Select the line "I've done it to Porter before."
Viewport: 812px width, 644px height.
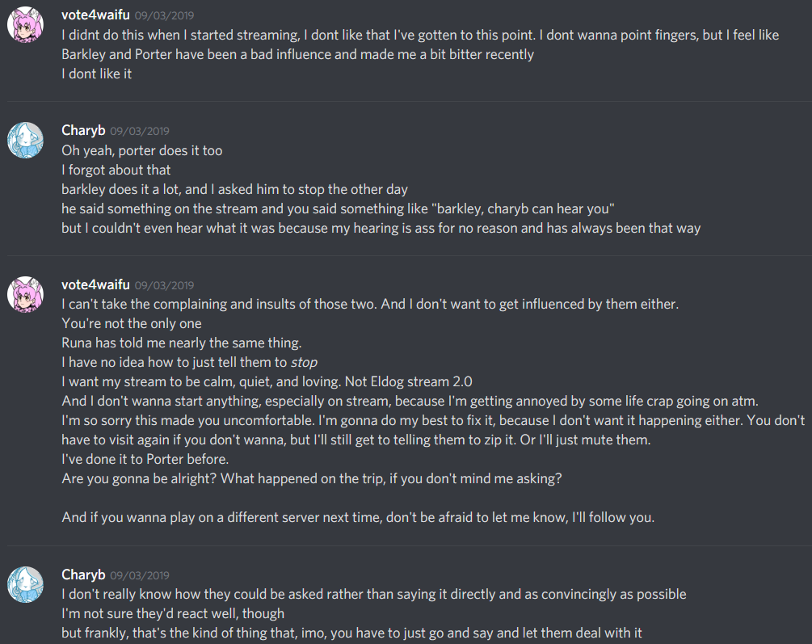tap(145, 459)
